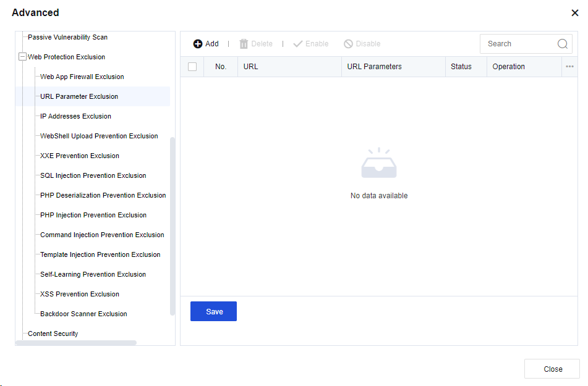
Task: Open Passive Vulnerability Scan settings
Action: pyautogui.click(x=67, y=37)
